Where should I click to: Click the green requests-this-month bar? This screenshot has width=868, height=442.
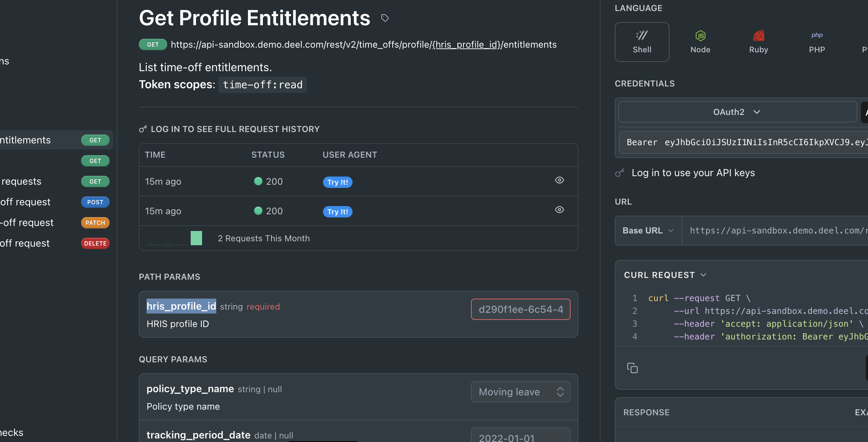[x=196, y=238]
